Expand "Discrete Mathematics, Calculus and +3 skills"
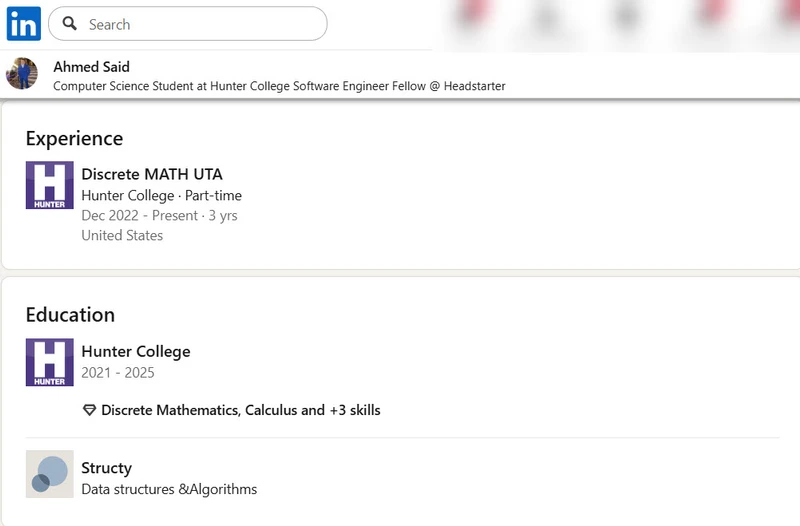The height and width of the screenshot is (526, 800). (240, 410)
